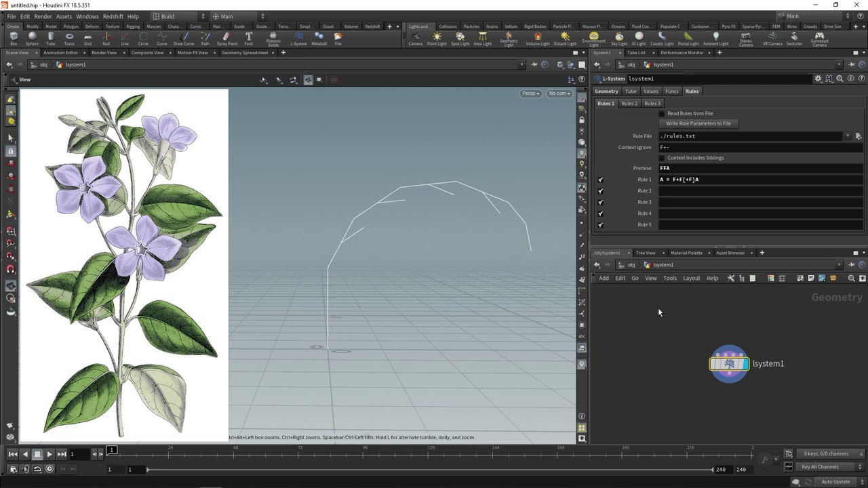Select the Metaball shelf tool
Image resolution: width=868 pixels, height=488 pixels.
[x=319, y=39]
